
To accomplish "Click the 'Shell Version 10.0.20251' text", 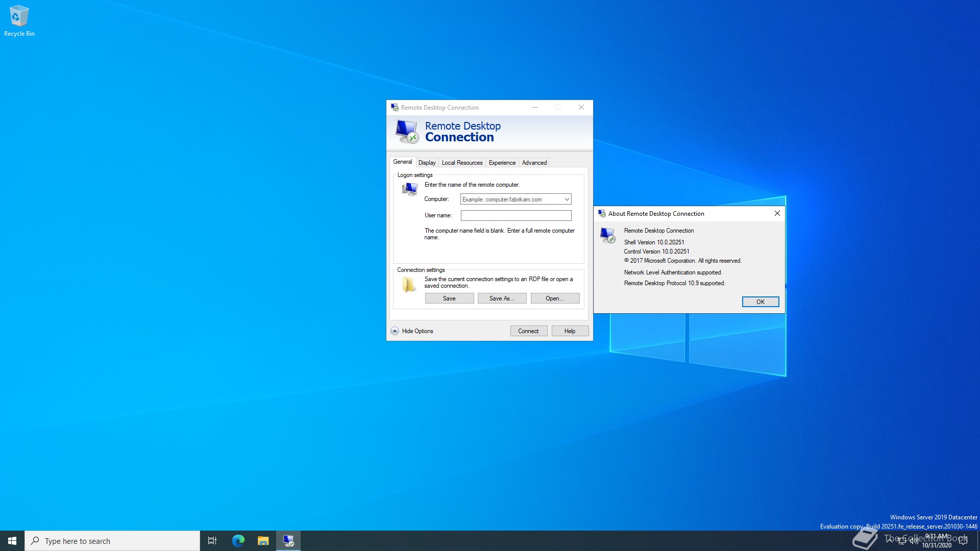I will (x=654, y=242).
